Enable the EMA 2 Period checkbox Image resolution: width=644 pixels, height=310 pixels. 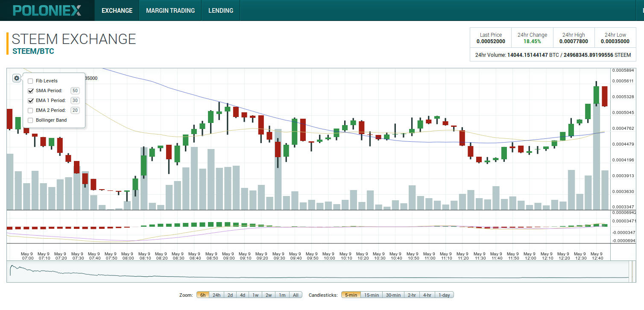[30, 111]
